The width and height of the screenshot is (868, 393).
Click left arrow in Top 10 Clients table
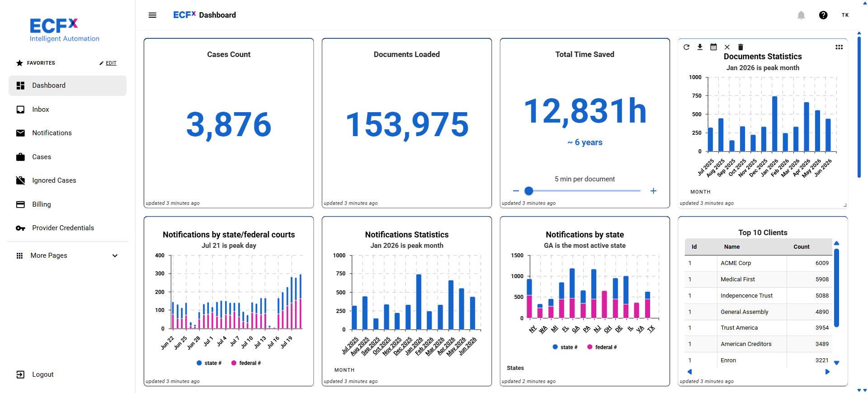(689, 372)
